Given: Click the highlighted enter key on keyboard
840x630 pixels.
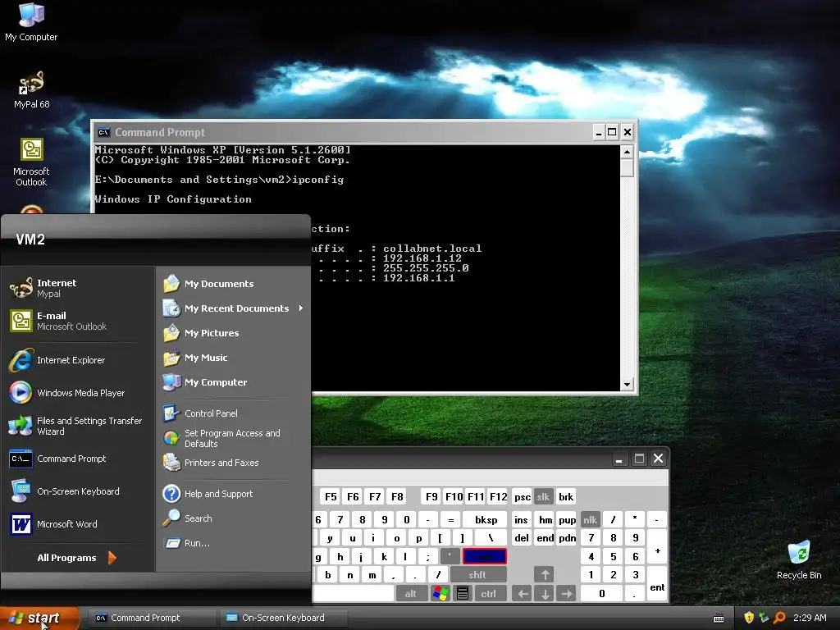Looking at the screenshot, I should [x=484, y=556].
